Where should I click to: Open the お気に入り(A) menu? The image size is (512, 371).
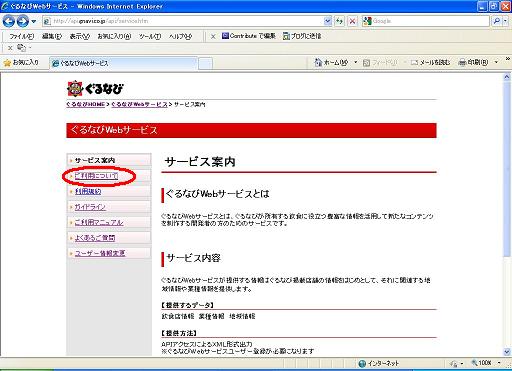(114, 36)
